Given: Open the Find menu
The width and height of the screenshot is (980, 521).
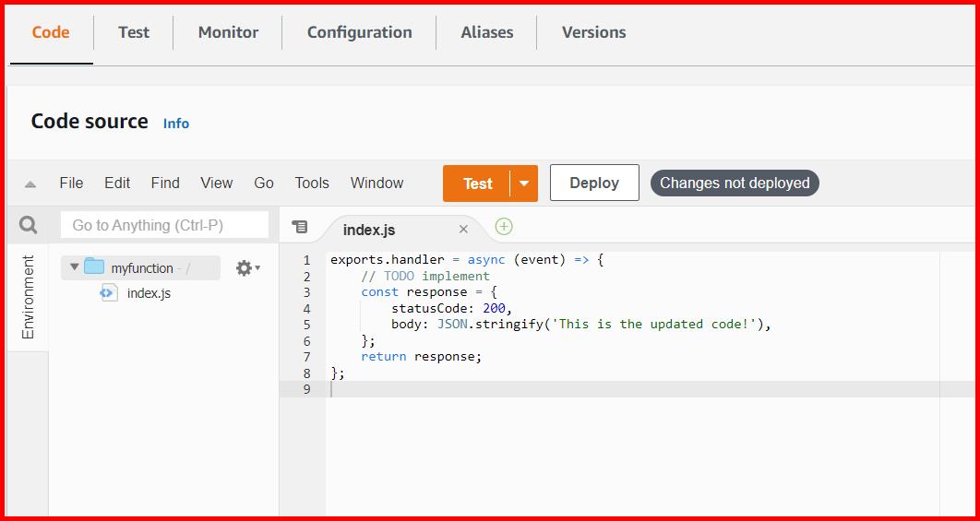Looking at the screenshot, I should (165, 183).
